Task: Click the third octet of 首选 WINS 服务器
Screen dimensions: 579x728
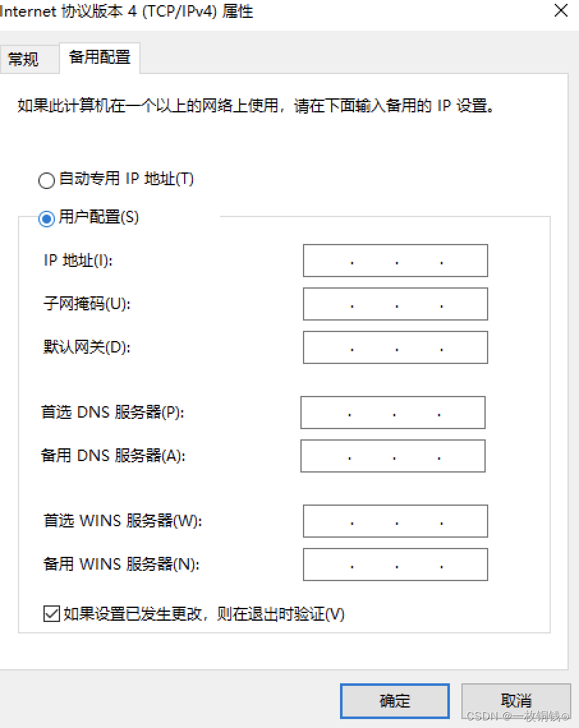Action: point(419,521)
